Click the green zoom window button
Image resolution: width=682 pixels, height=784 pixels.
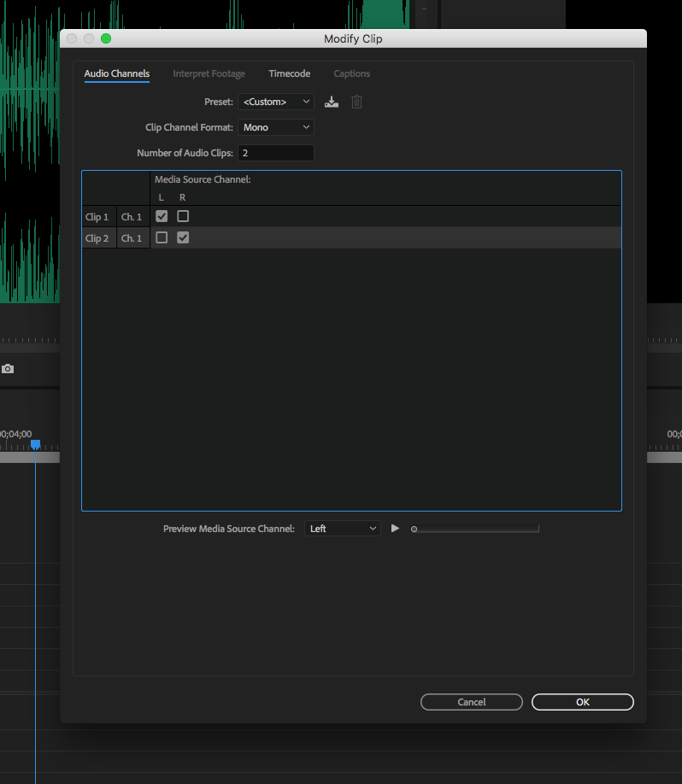pos(106,38)
